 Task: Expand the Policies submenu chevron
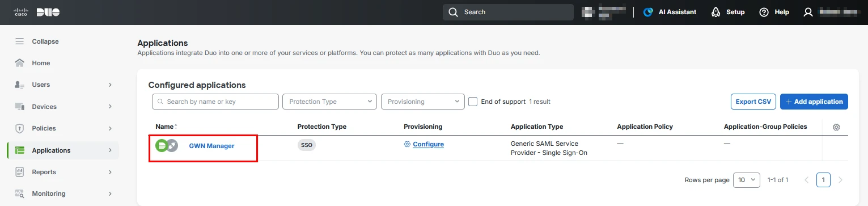[x=110, y=128]
